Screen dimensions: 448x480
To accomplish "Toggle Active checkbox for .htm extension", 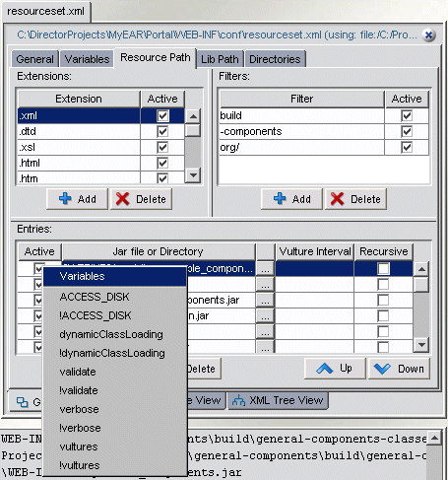I will click(x=162, y=178).
